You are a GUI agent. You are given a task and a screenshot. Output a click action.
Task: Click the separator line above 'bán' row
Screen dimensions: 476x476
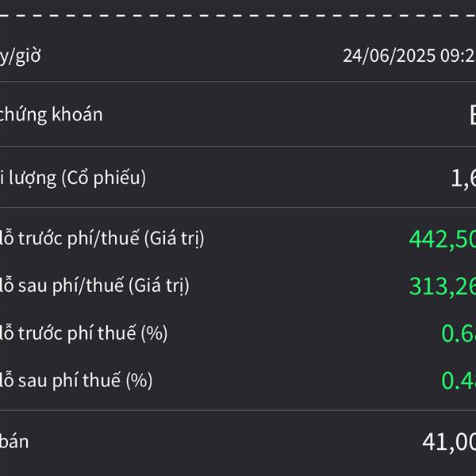238,410
